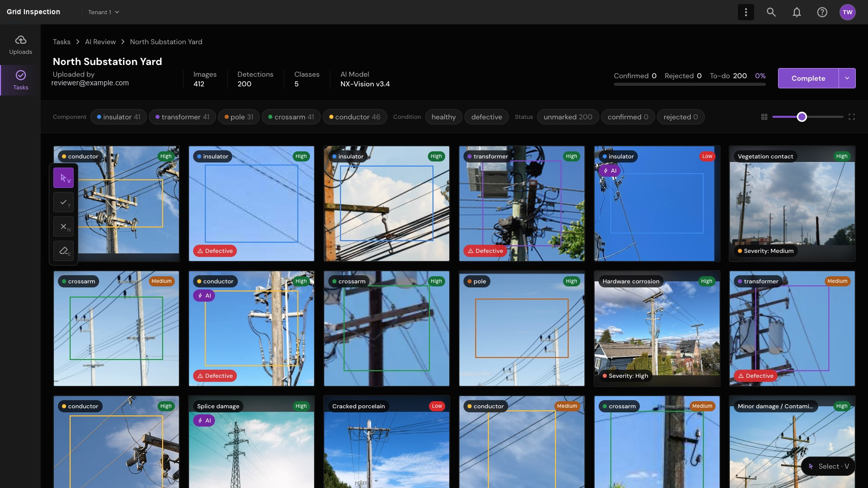The image size is (868, 488).
Task: Toggle the defective condition filter
Action: coord(486,117)
